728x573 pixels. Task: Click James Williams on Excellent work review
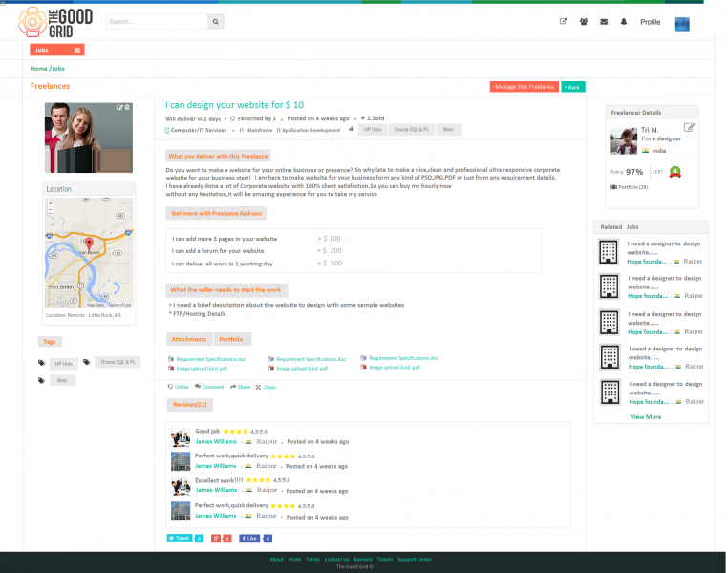pos(216,490)
